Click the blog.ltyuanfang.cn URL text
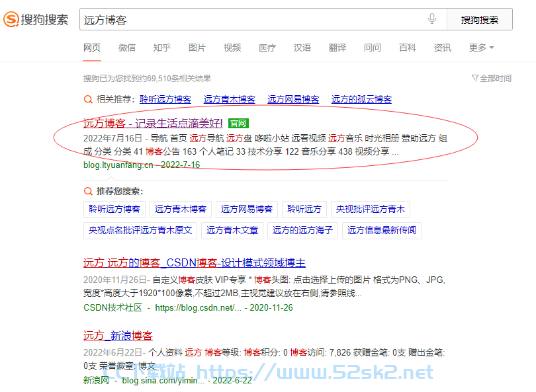Image resolution: width=536 pixels, height=392 pixels. pyautogui.click(x=118, y=165)
